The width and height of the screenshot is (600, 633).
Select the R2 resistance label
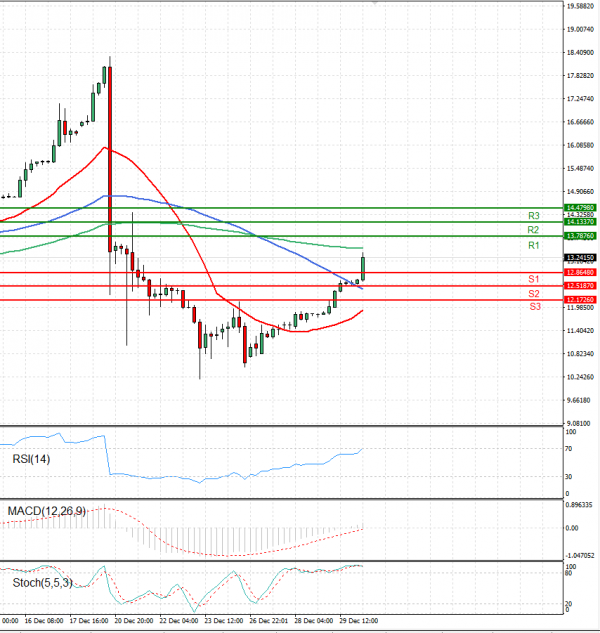coord(535,230)
